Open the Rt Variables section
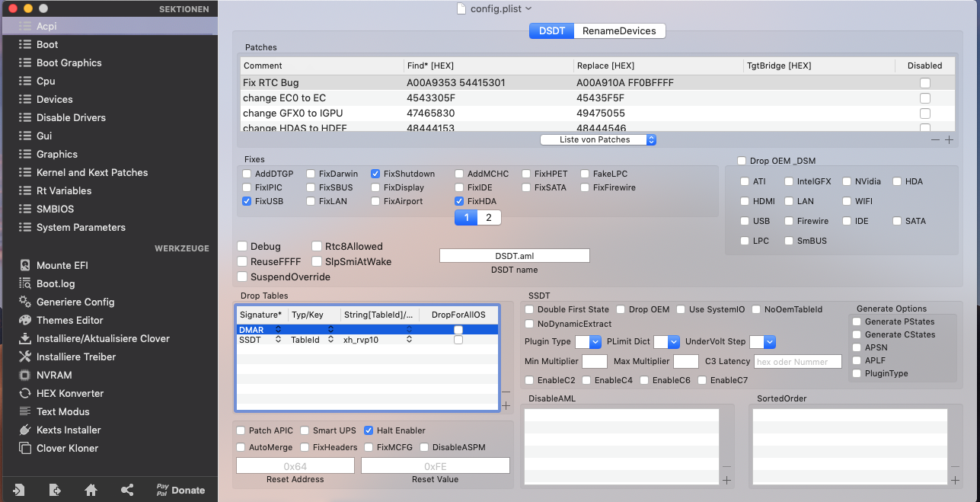This screenshot has width=980, height=502. coord(64,190)
